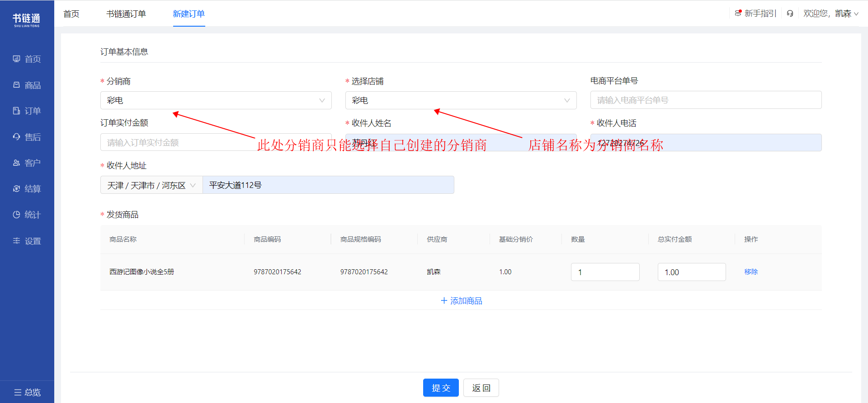Click the 收件人电话 input field

coord(706,142)
